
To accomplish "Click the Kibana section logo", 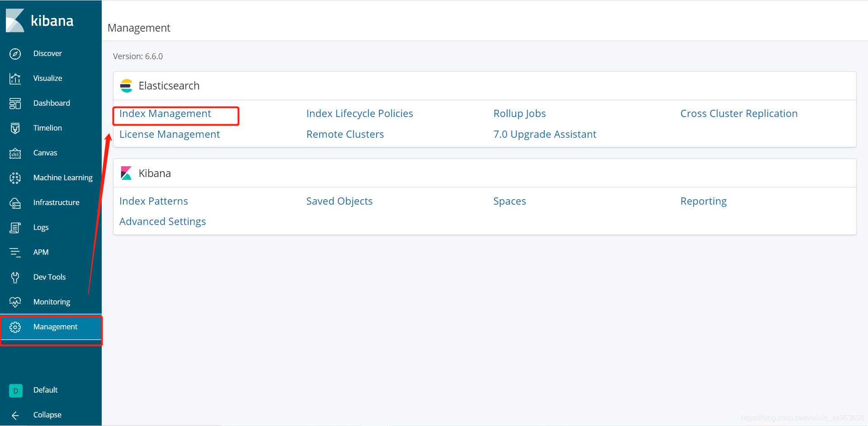I will pyautogui.click(x=126, y=173).
